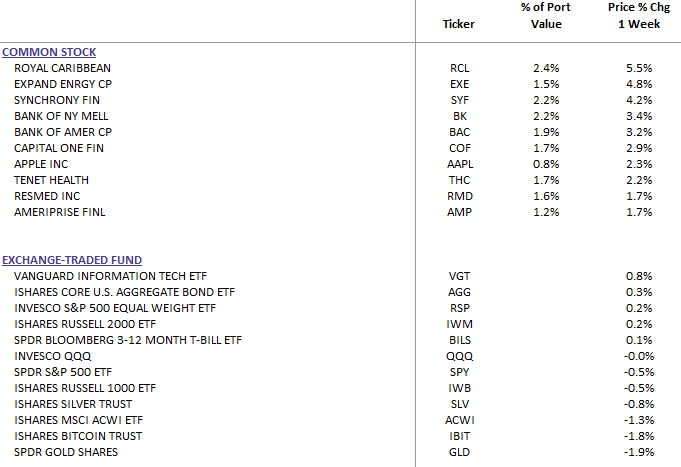Click the Ticker column header
This screenshot has height=467, width=681.
coord(459,24)
